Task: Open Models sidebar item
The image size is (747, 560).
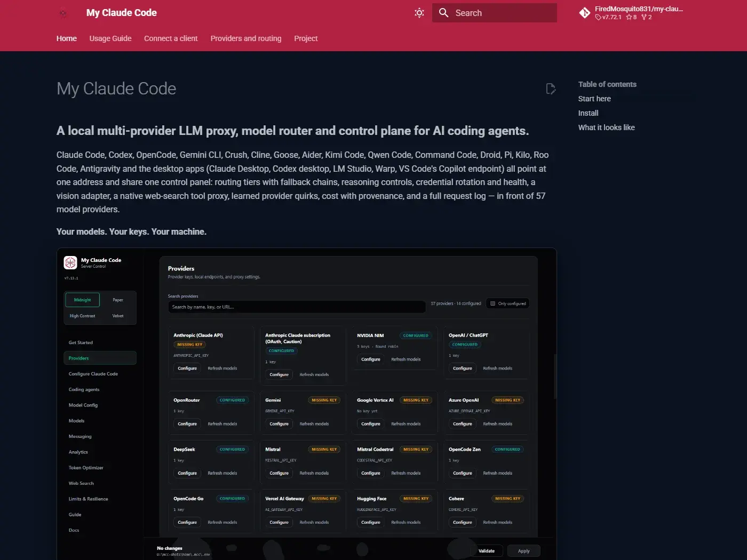Action: [x=100, y=421]
